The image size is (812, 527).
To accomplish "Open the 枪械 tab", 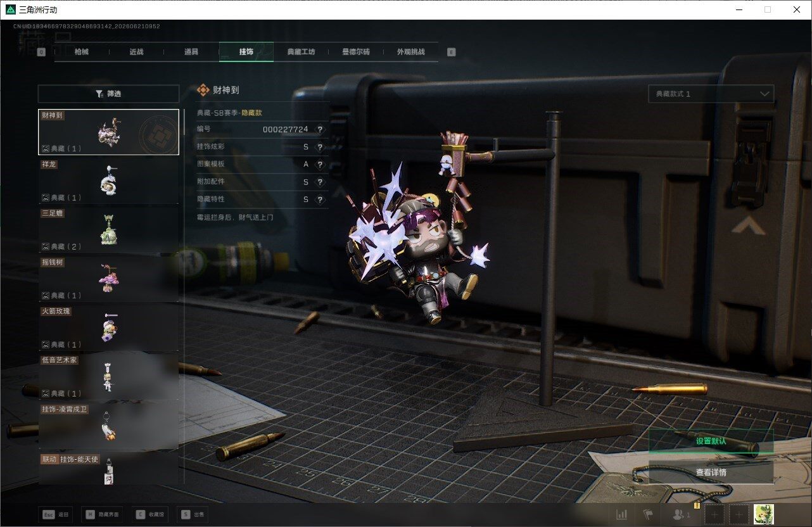I will (82, 52).
